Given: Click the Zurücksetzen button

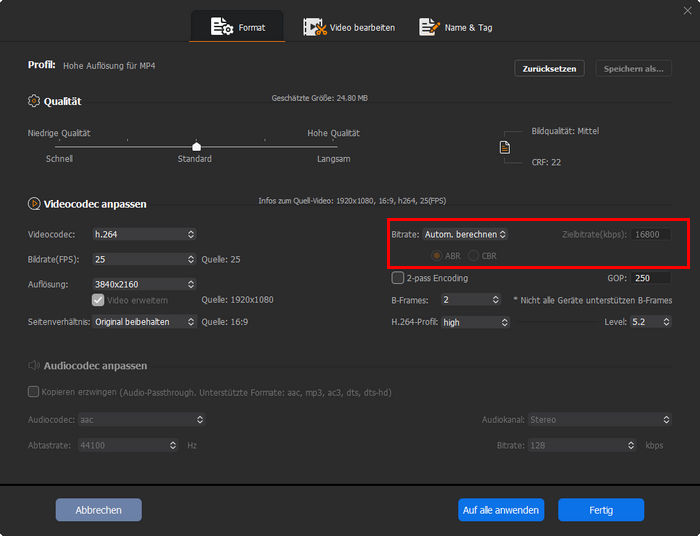Looking at the screenshot, I should point(549,69).
